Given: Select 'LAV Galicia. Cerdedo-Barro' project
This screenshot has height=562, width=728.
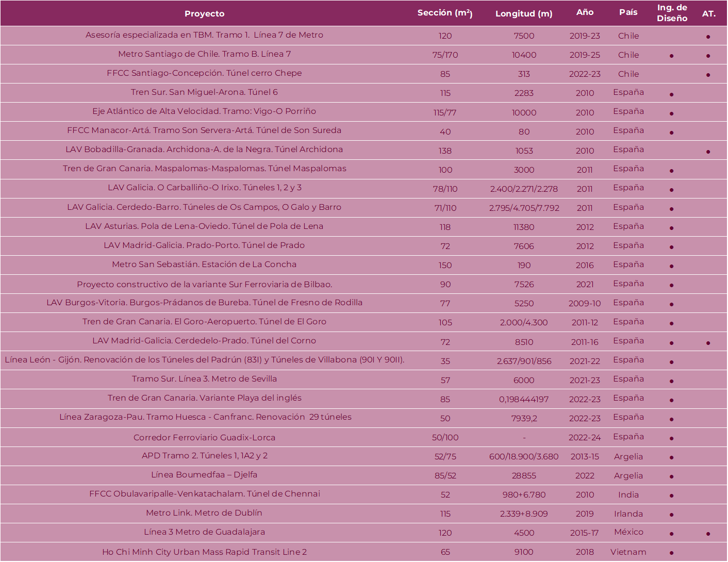Looking at the screenshot, I should pos(204,207).
